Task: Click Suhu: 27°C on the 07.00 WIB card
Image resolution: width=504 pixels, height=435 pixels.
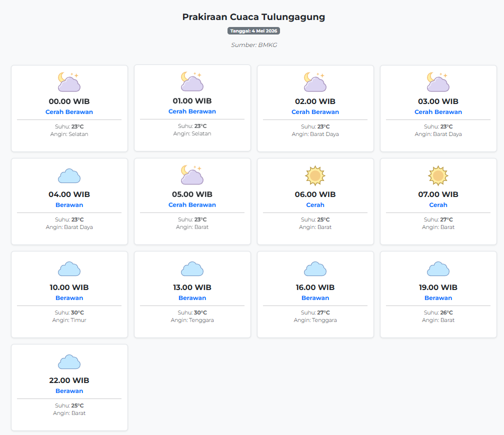Action: [438, 219]
